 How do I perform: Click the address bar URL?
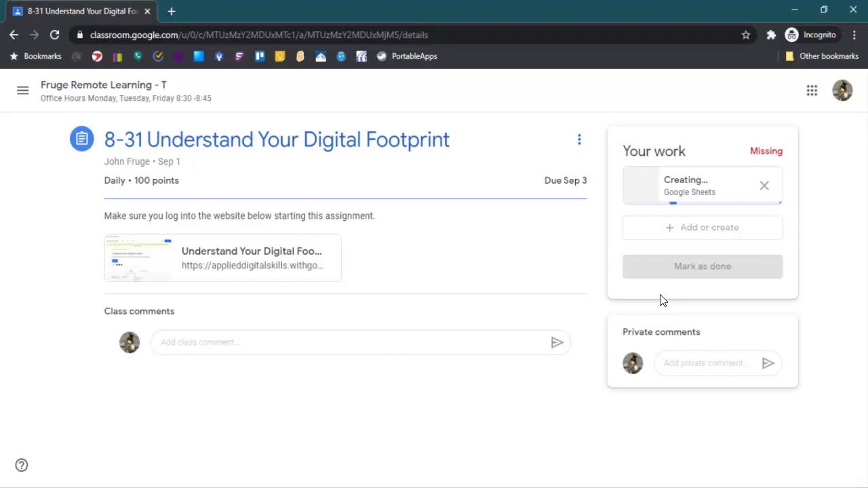point(258,35)
